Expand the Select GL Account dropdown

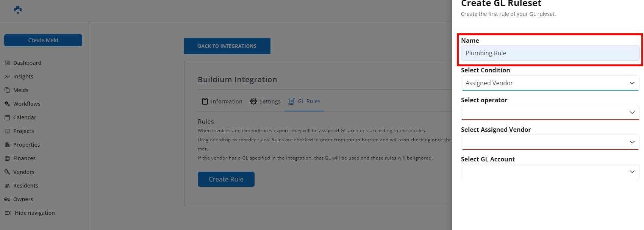[550, 172]
